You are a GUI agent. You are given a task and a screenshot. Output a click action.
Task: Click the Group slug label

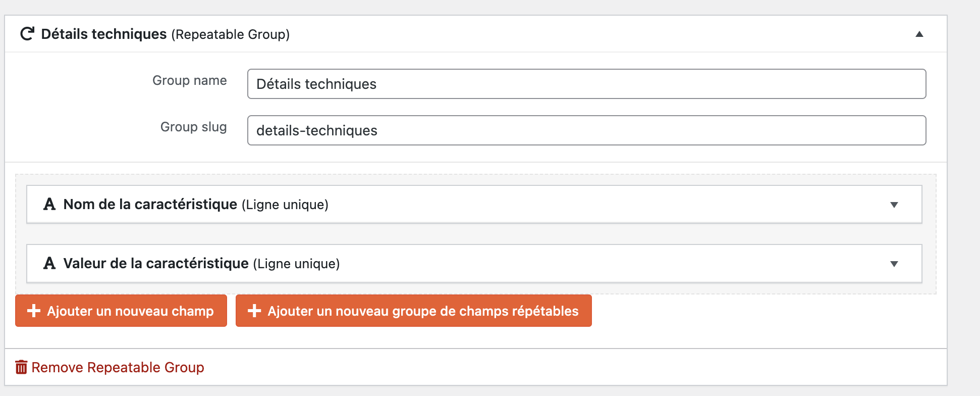pos(194,127)
